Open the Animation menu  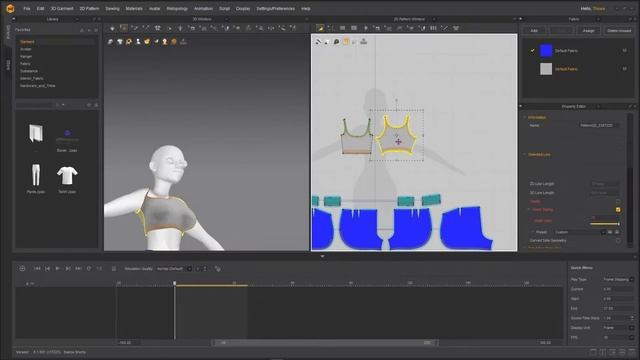[203, 8]
